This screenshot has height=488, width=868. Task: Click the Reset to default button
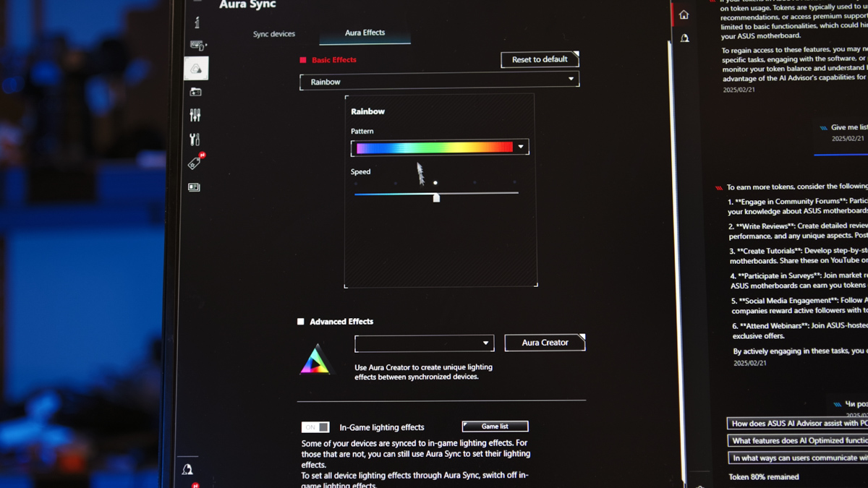point(540,59)
